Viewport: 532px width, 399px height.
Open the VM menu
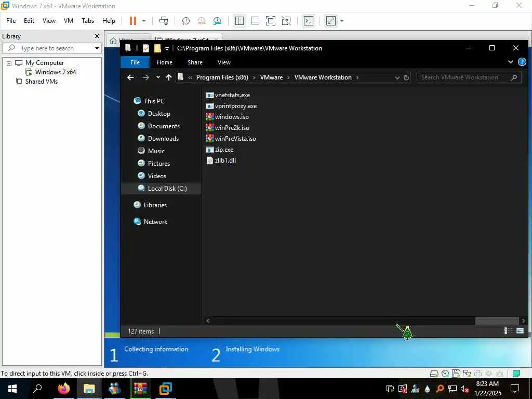pos(69,21)
